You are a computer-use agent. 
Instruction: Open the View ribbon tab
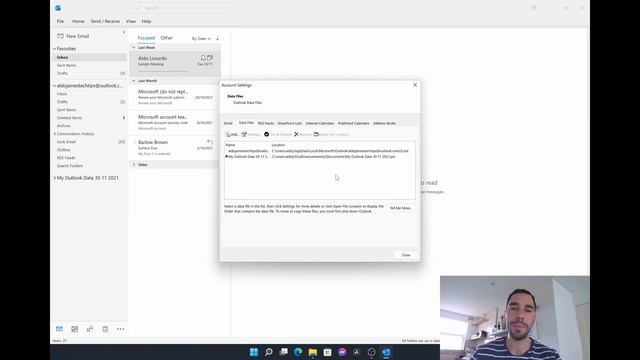tap(131, 21)
